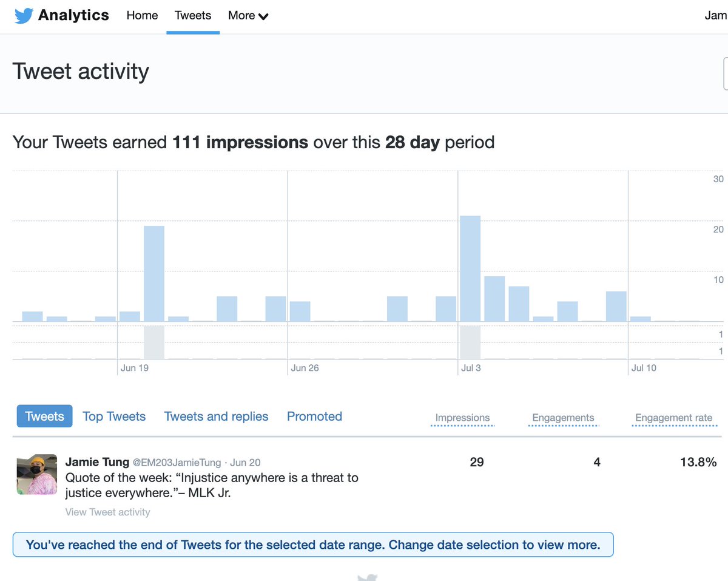Click the Jun 26 axis label
728x581 pixels.
pos(305,368)
